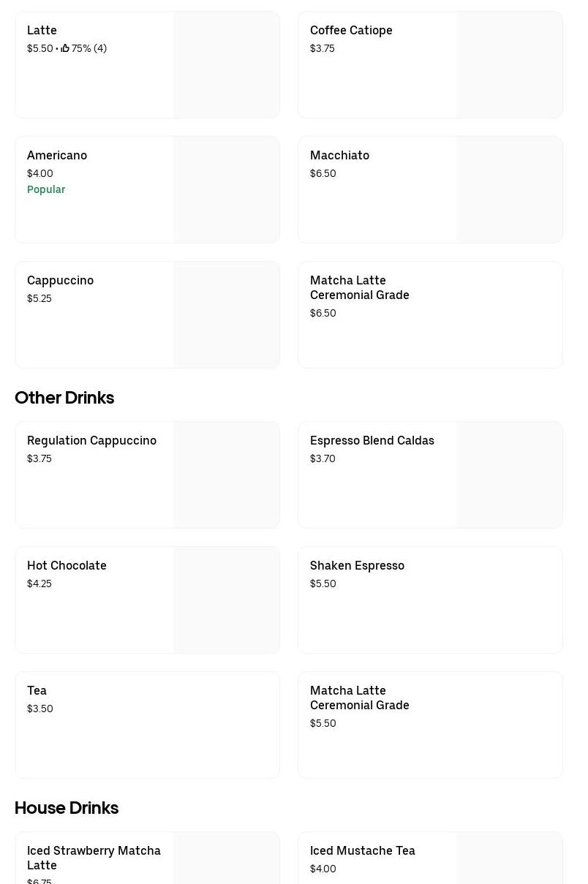The image size is (588, 884).
Task: Click the Popular label under Americano
Action: [46, 189]
